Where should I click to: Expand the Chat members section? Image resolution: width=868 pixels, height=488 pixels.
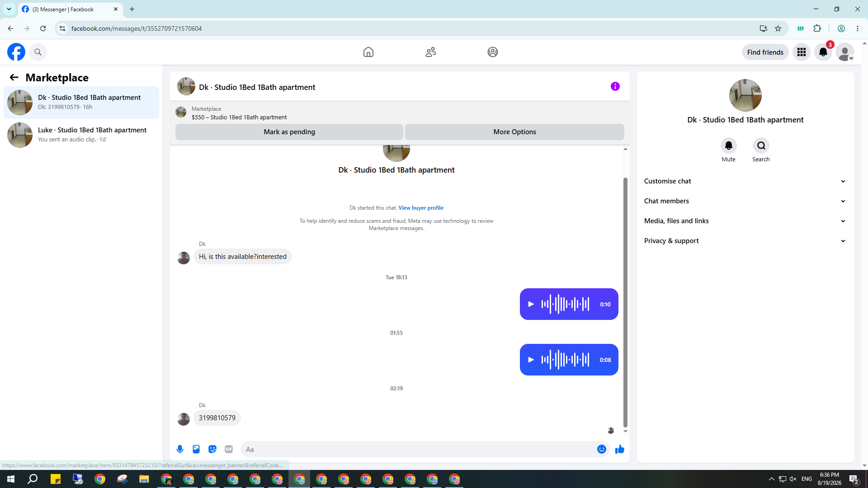coord(745,201)
